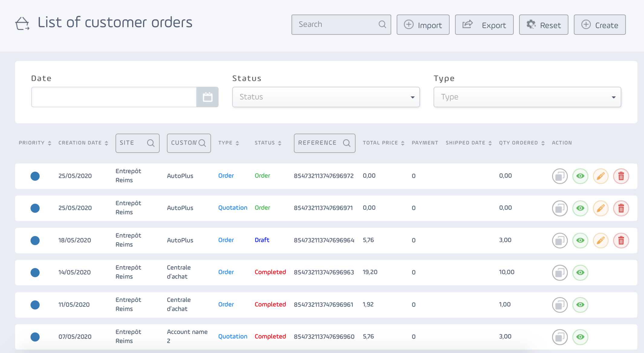Sort table by Qty Ordered
Screen dimensions: 644x353
point(522,143)
